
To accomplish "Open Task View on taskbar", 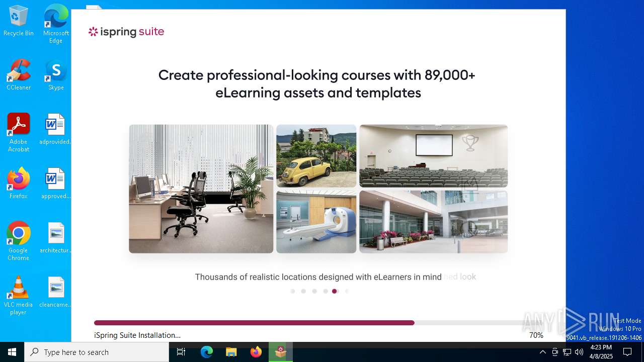I will 181,352.
